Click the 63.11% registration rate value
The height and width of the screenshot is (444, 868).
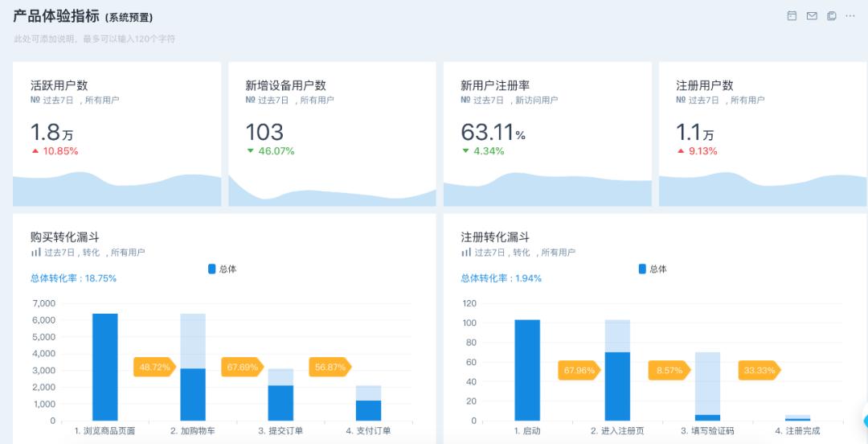493,133
